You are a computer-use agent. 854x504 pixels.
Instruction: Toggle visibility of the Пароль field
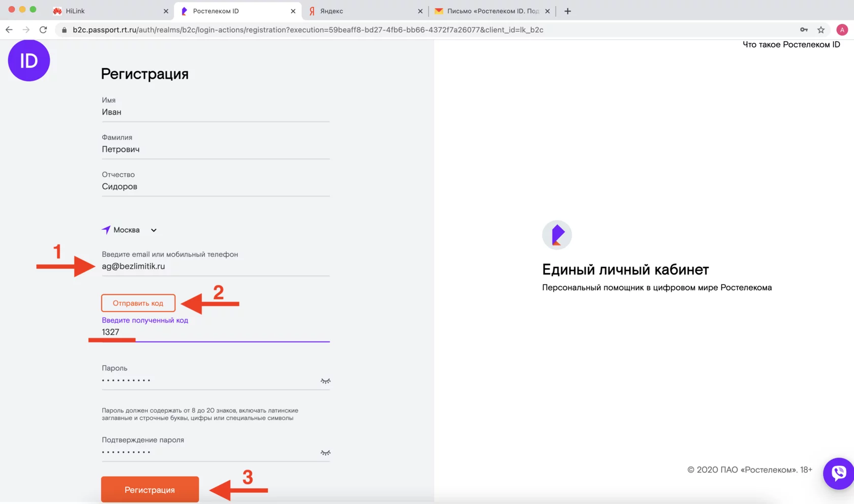325,381
